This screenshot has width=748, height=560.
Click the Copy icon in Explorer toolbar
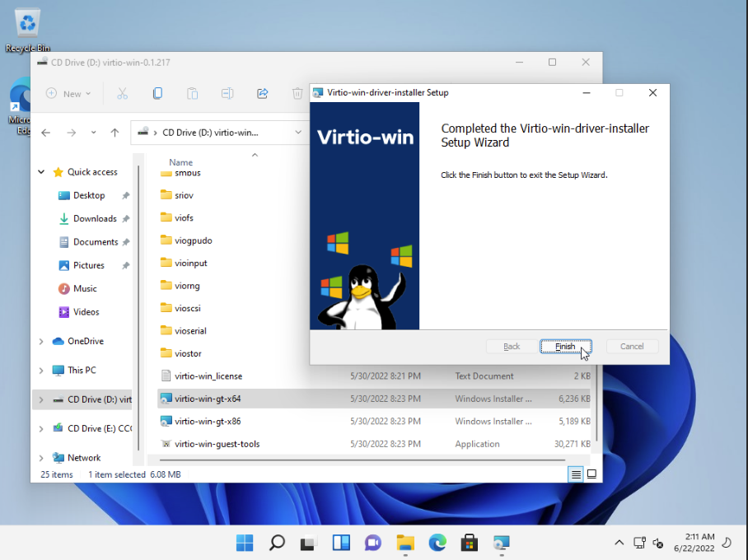click(157, 94)
